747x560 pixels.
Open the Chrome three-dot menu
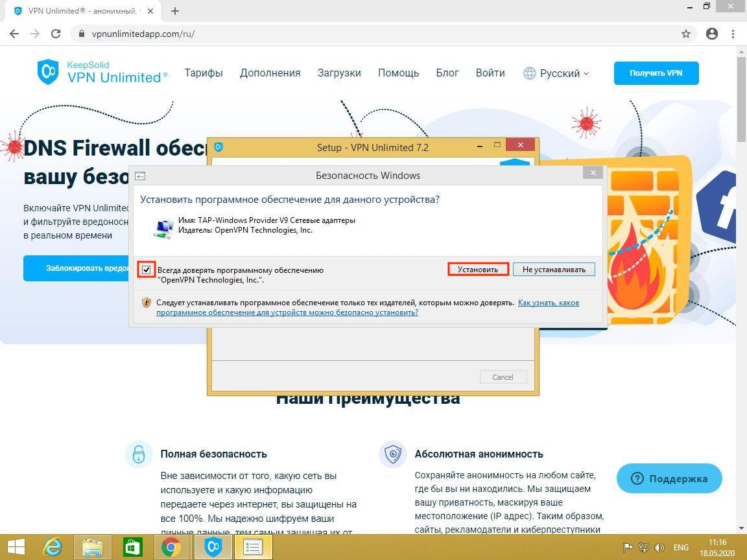coord(733,34)
